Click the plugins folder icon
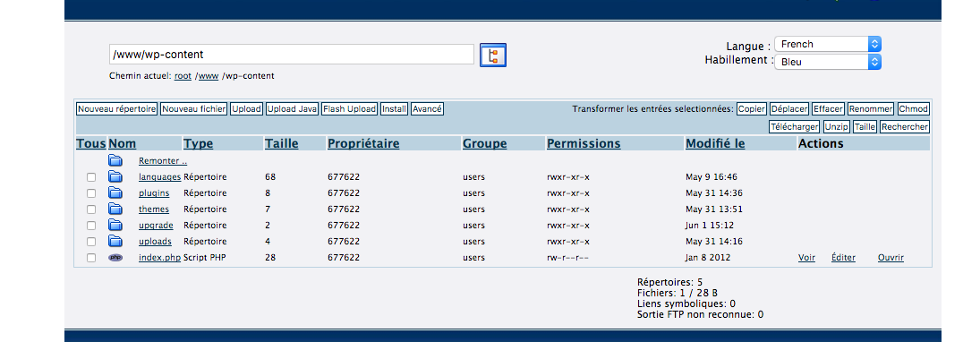This screenshot has height=342, width=980. 115,193
